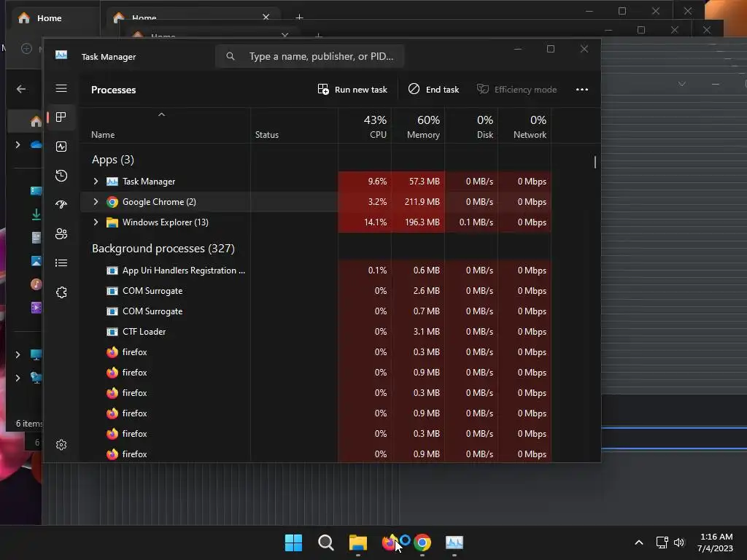Click Google Chrome 211.9 MB memory value
Image resolution: width=747 pixels, height=560 pixels.
click(x=422, y=202)
